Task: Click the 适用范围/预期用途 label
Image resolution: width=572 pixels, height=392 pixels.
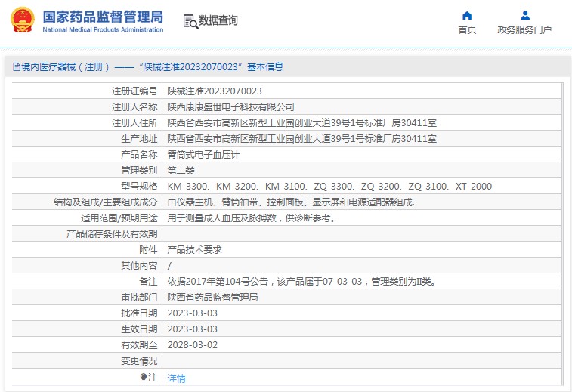Action: tap(119, 218)
